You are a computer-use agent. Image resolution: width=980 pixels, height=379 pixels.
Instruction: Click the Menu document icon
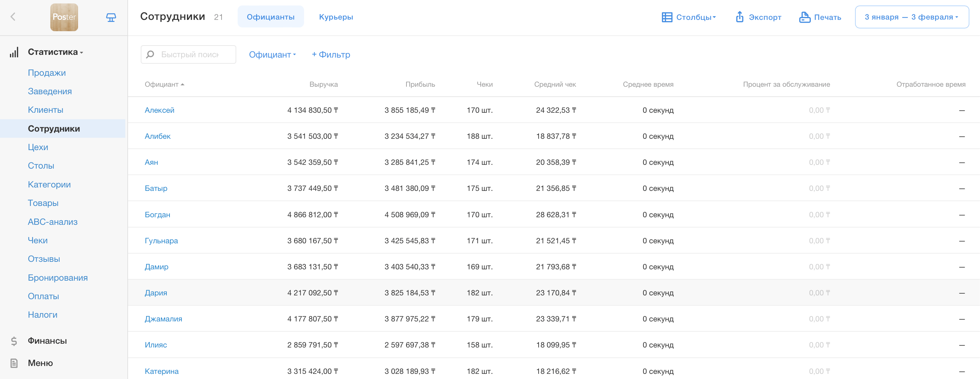click(14, 363)
